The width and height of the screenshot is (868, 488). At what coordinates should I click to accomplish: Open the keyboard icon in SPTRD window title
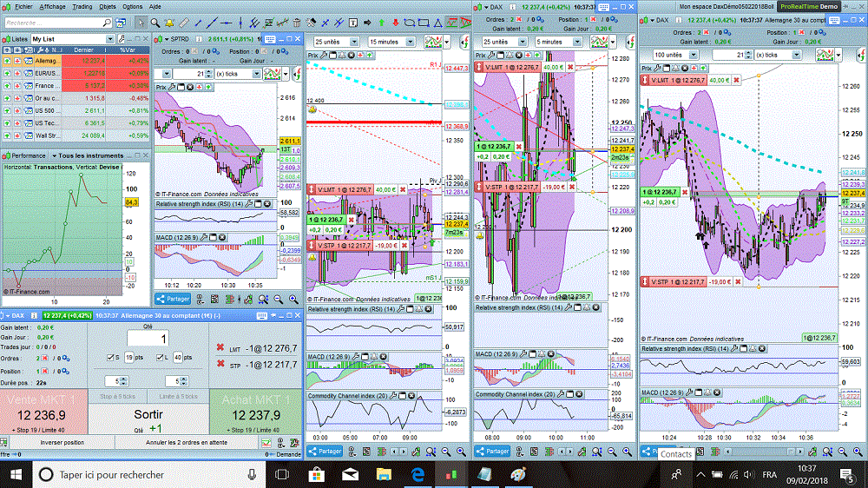[x=270, y=39]
